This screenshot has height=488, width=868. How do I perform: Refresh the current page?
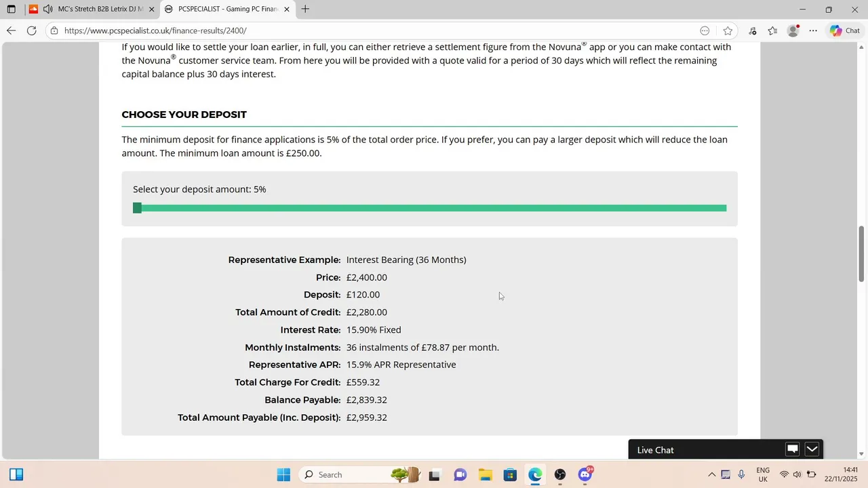(x=31, y=30)
